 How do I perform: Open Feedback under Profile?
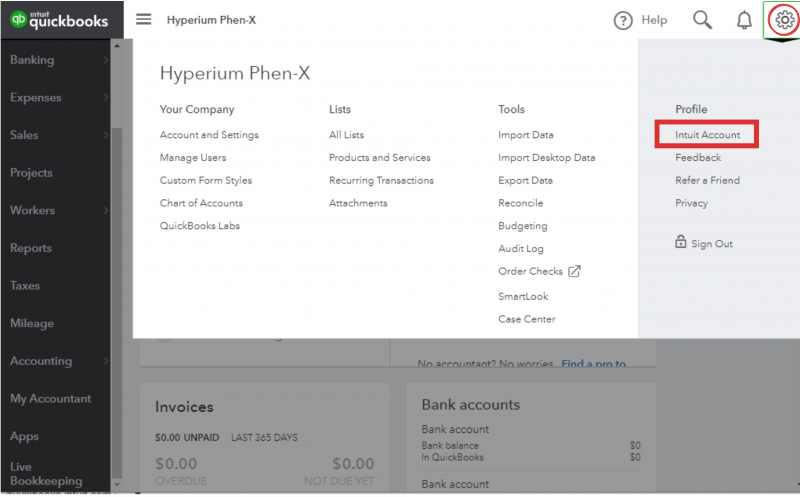(698, 158)
